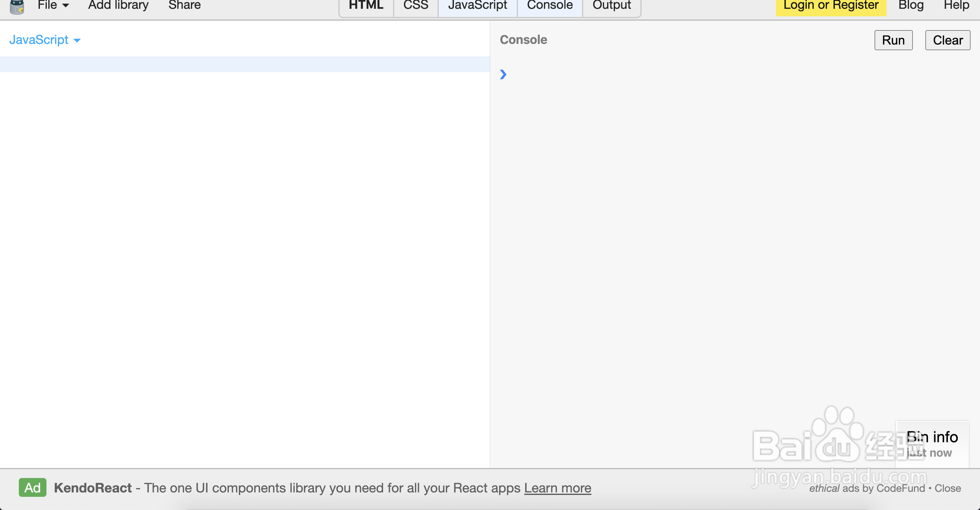Open the Add library menu

(118, 5)
